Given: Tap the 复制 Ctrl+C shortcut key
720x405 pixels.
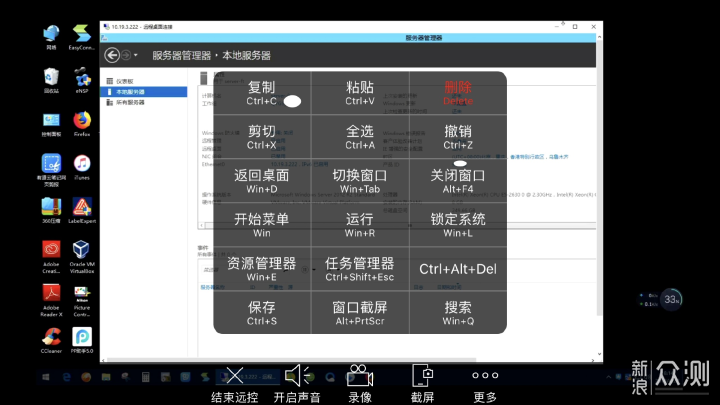Looking at the screenshot, I should click(262, 93).
